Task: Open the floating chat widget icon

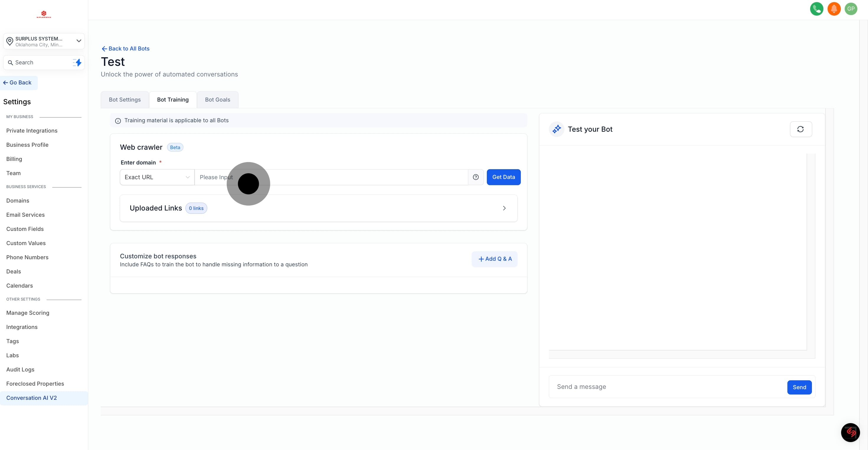Action: [850, 432]
